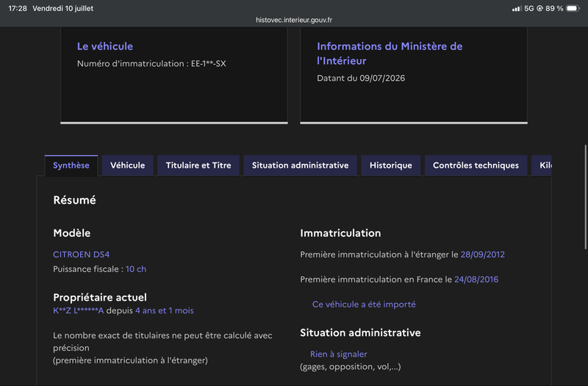Click the Situation administrative section heading
Image resolution: width=588 pixels, height=386 pixels.
pos(360,333)
